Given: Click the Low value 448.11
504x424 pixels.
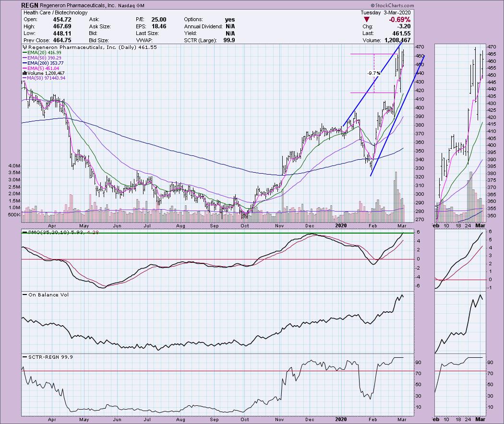Looking at the screenshot, I should point(62,34).
